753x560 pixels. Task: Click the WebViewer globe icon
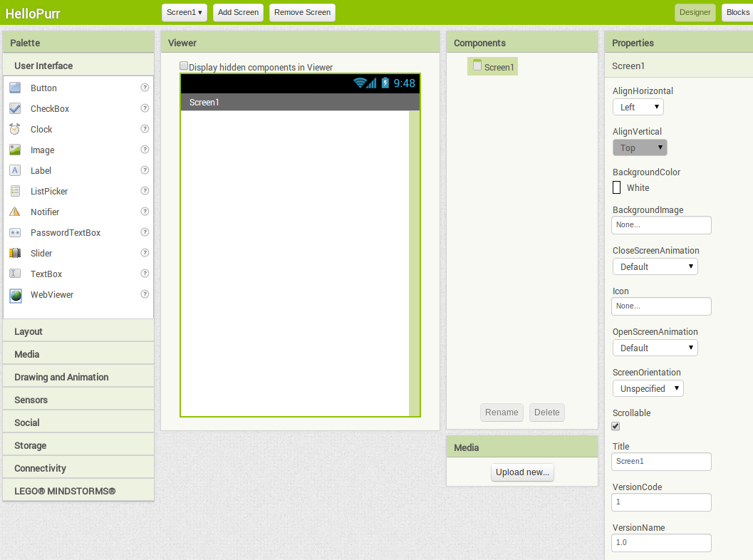coord(15,295)
